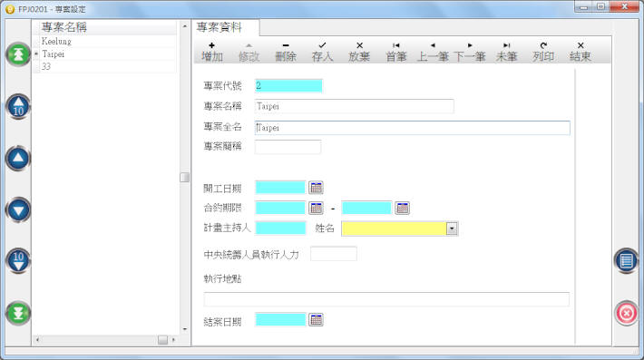Screen dimensions: 644x360
Task: Jump to the last record with the green bottom arrow
Action: [18, 313]
